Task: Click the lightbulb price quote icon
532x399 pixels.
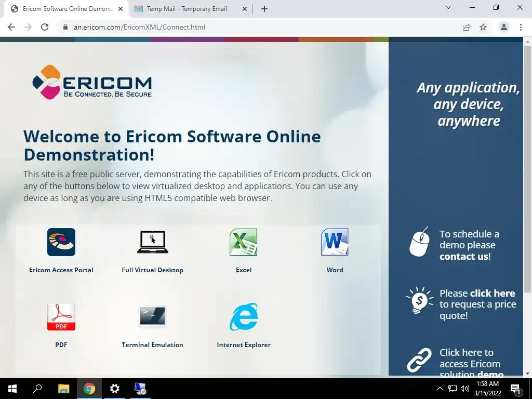Action: 420,300
